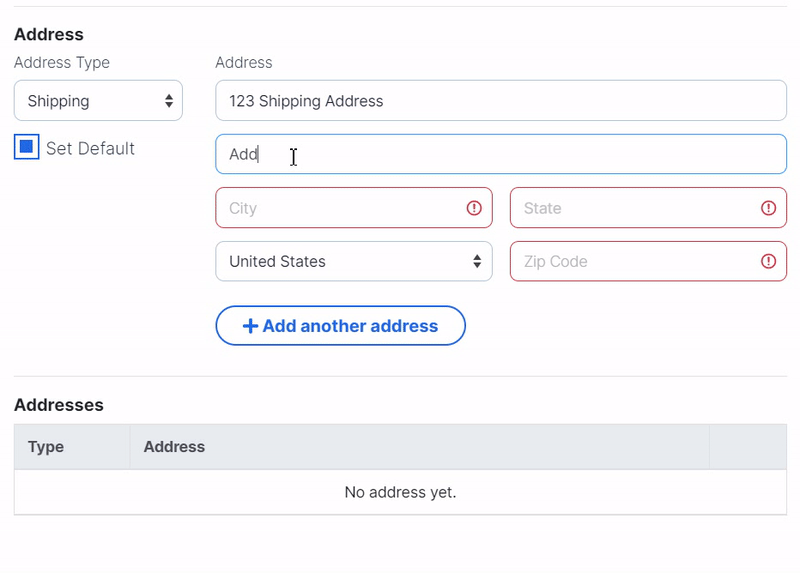
Task: Select the Type column header
Action: [x=46, y=447]
